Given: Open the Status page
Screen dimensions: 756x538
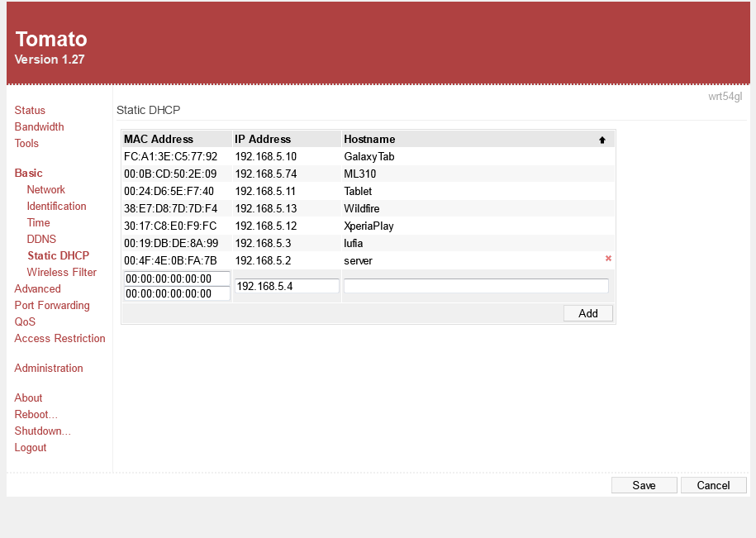Looking at the screenshot, I should point(30,110).
